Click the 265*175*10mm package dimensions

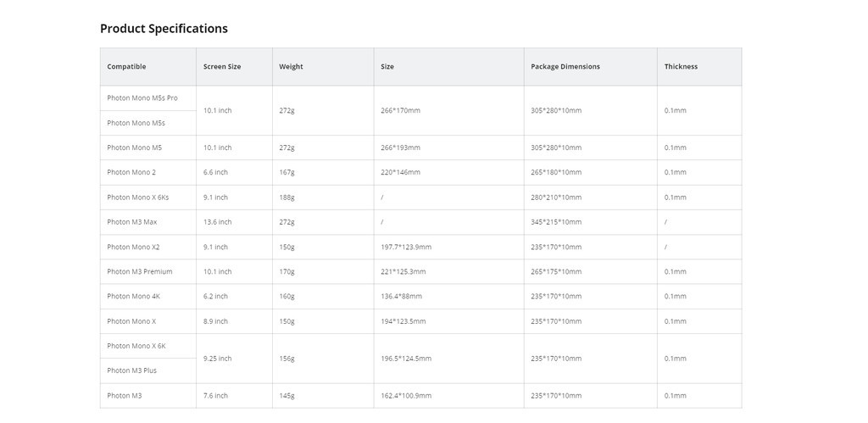556,271
